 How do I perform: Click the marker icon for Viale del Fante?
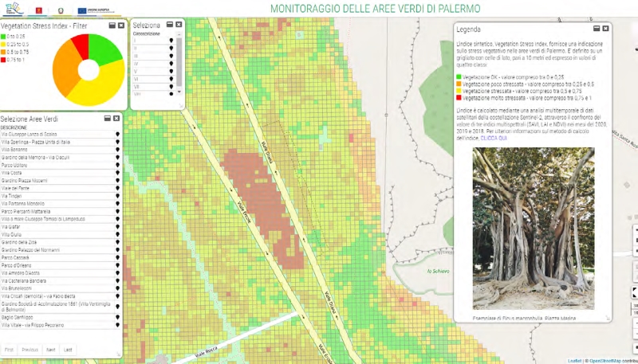[x=117, y=189]
